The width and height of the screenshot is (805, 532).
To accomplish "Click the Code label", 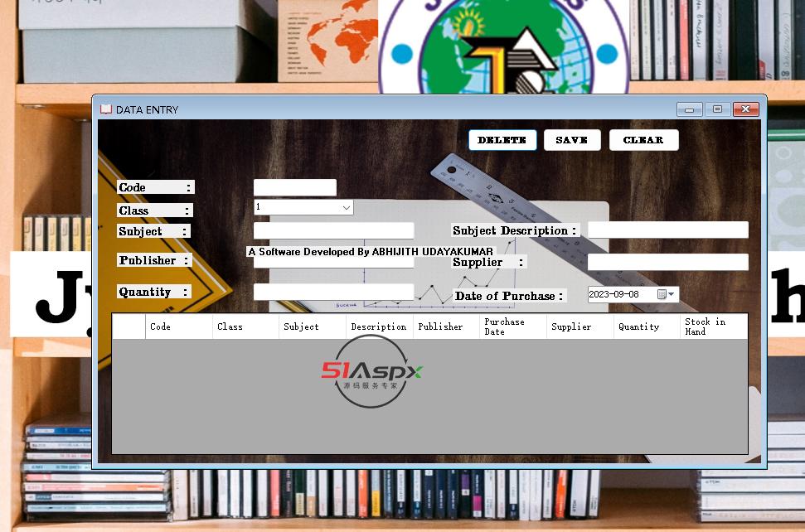I will 155,187.
